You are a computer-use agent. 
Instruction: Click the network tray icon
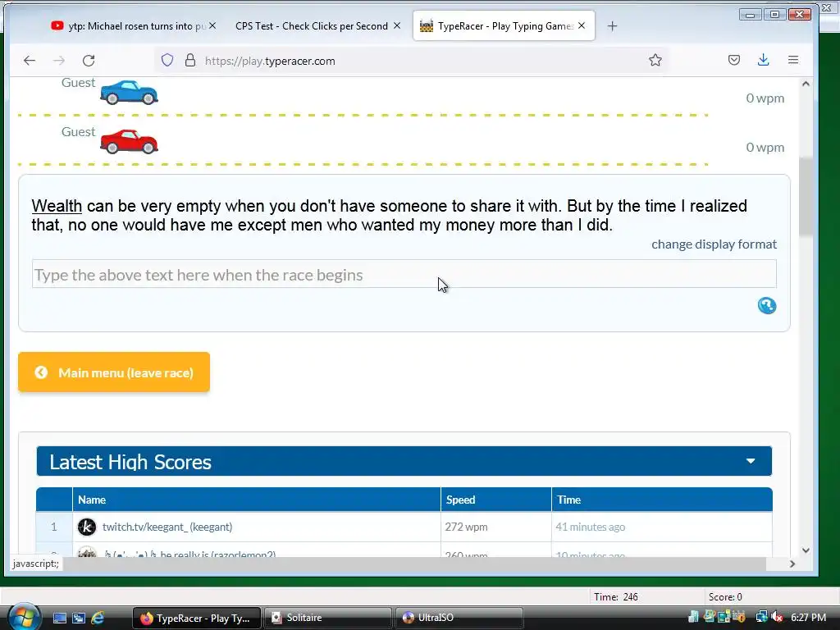click(x=761, y=618)
